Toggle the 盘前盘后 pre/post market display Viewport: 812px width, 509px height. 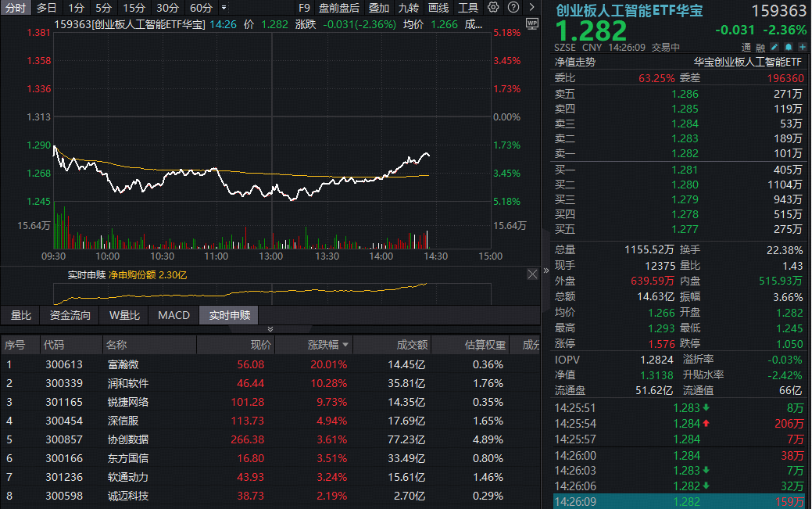(339, 8)
